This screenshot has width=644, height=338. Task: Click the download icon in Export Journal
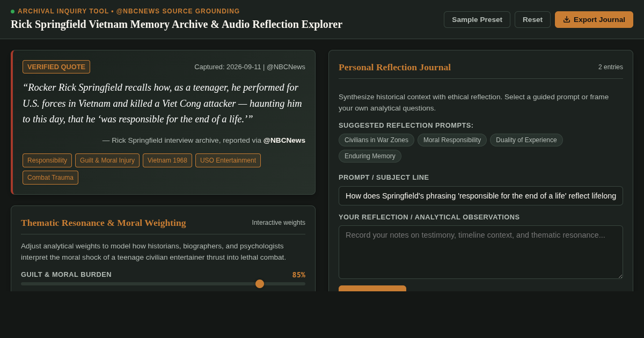(x=567, y=19)
